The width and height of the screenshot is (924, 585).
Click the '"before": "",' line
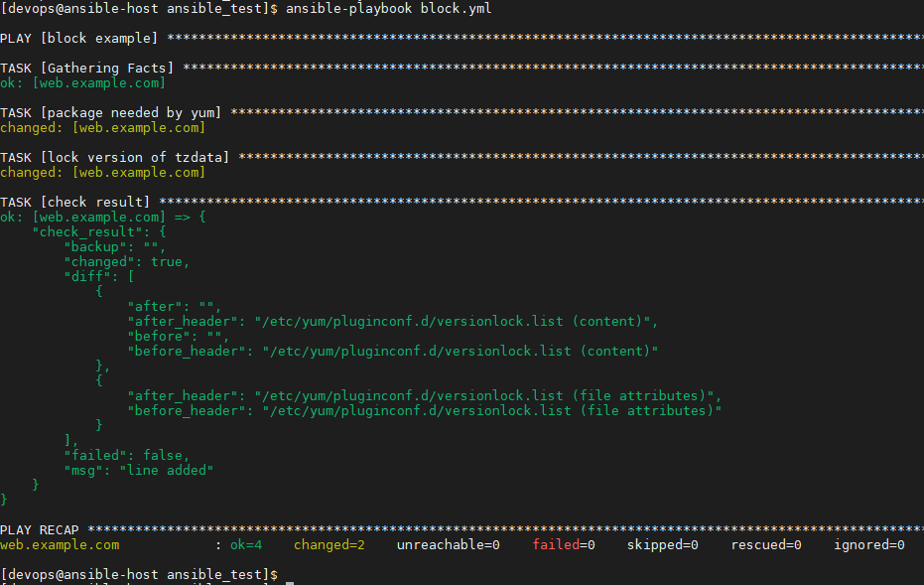click(178, 336)
